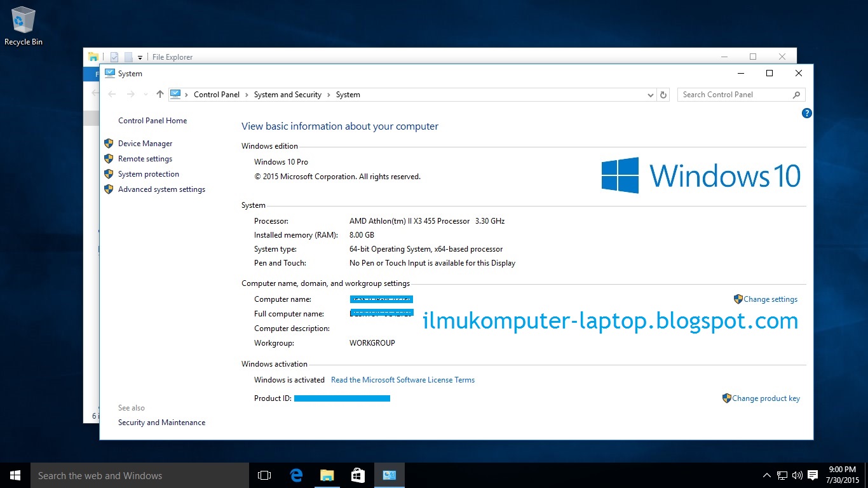Click the WORKGROUP value

372,343
